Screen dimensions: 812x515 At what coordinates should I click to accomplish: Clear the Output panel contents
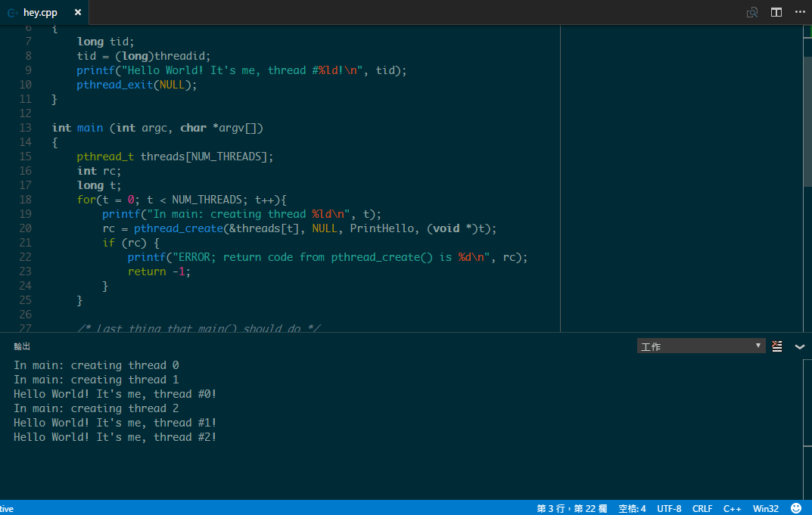coord(777,346)
